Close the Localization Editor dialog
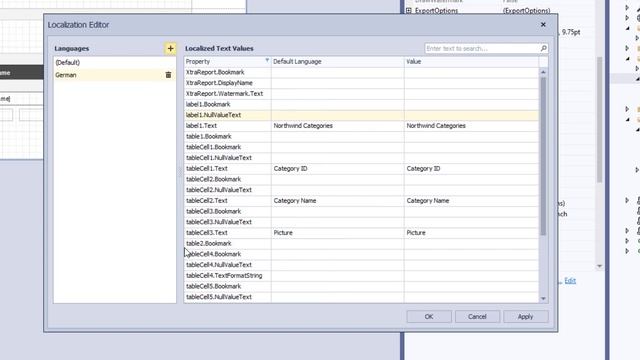Screen dimensions: 640x360 tap(543, 24)
